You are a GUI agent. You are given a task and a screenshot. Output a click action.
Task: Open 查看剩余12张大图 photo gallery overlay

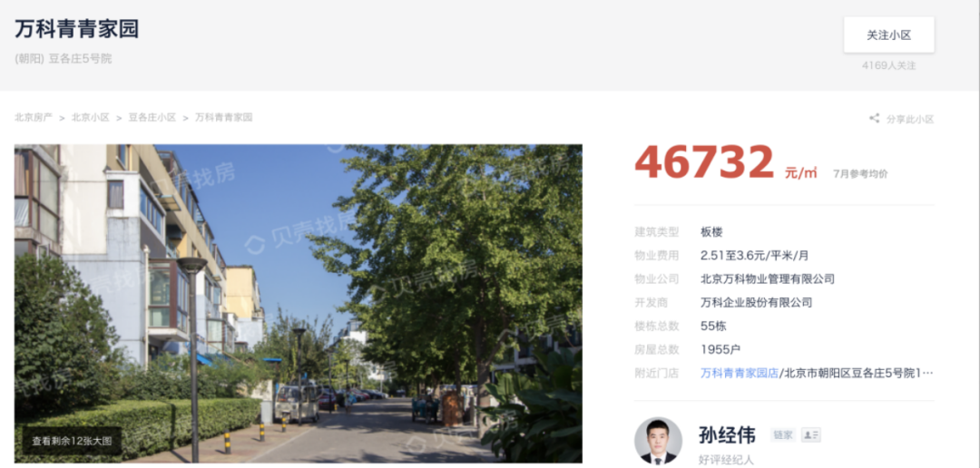(72, 441)
